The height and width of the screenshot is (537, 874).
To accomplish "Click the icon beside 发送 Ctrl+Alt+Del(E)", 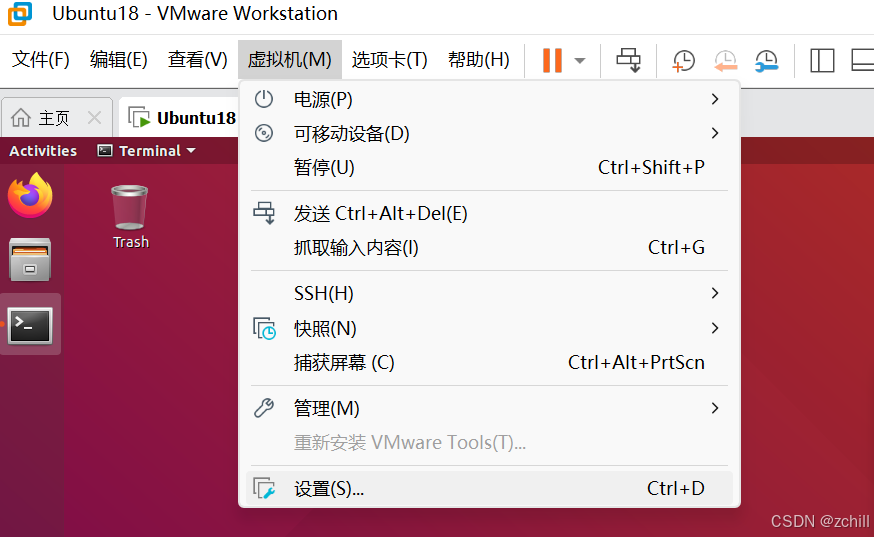I will click(264, 213).
